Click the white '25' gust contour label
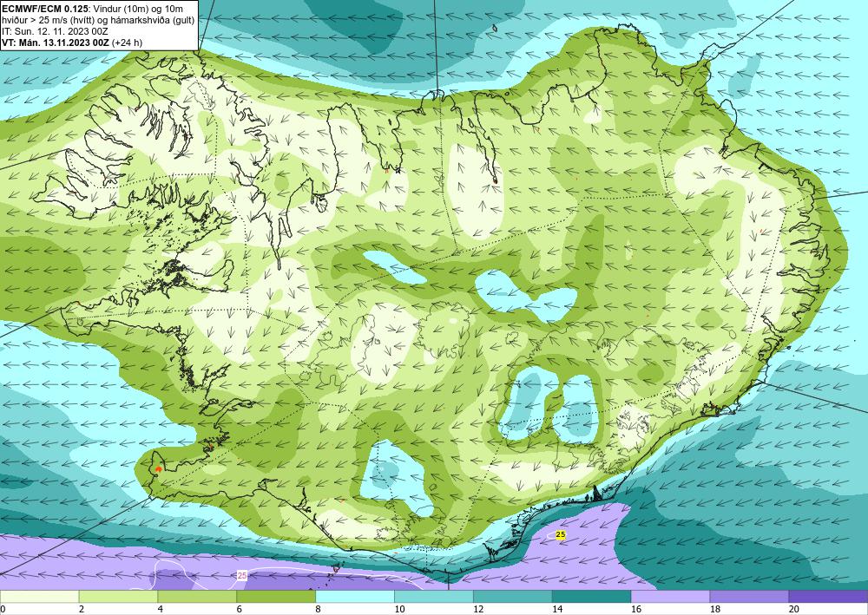 coord(242,576)
